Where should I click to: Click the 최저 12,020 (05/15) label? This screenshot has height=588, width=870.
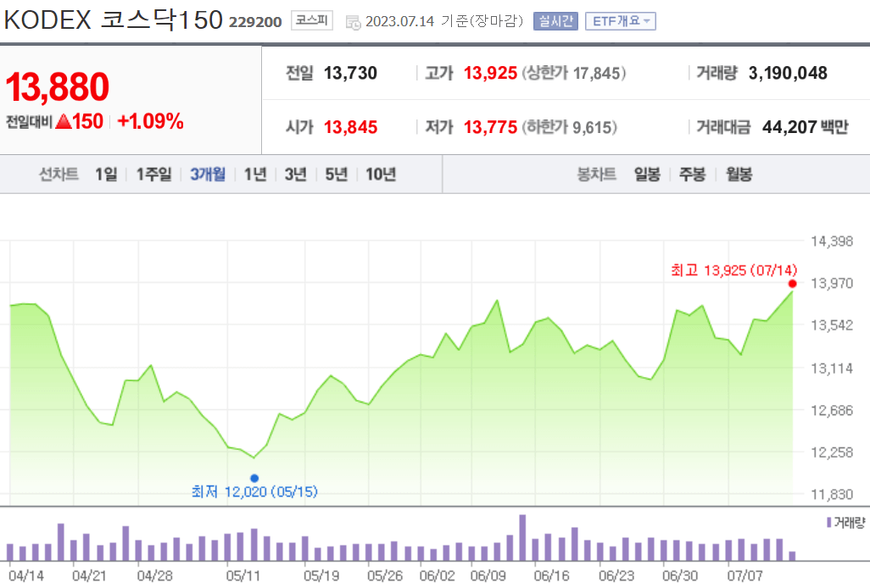[254, 491]
